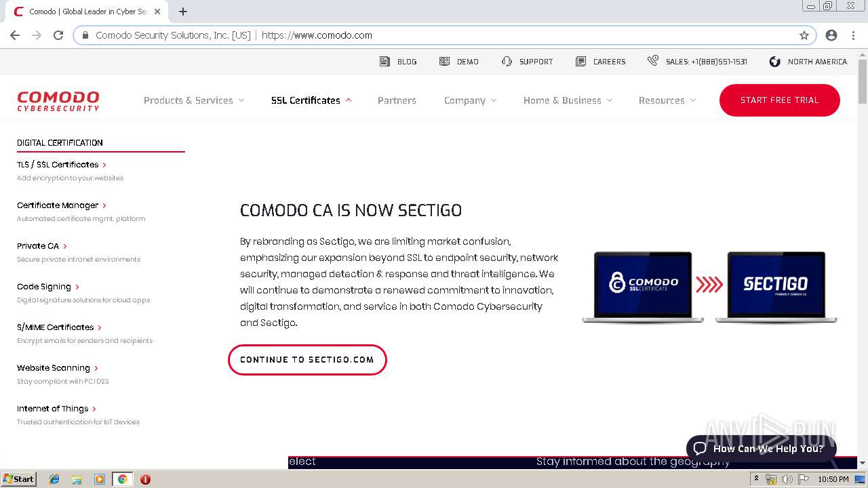Show hidden tray icons arrow
This screenshot has height=488, width=868.
tap(756, 479)
